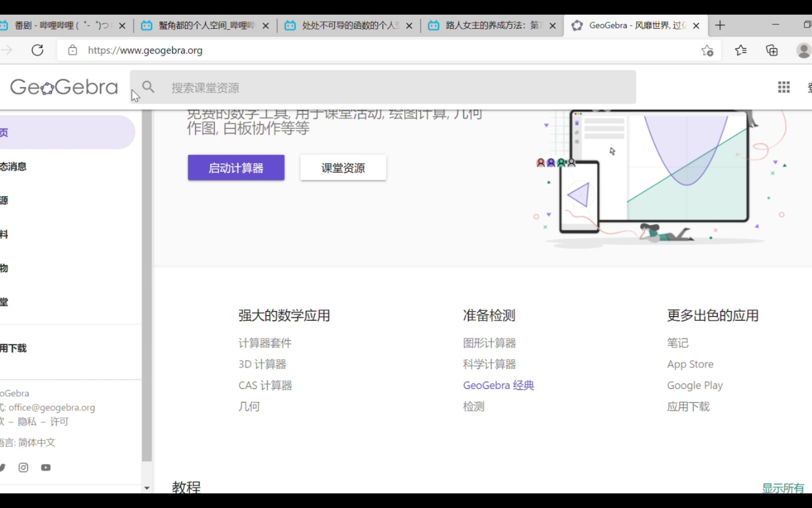Close the GeoGebra tab
This screenshot has height=508, width=812.
tap(696, 26)
